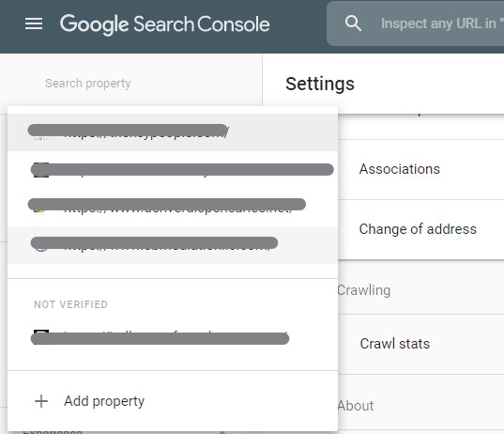
Task: Click the plus icon beside Add property
Action: (41, 401)
